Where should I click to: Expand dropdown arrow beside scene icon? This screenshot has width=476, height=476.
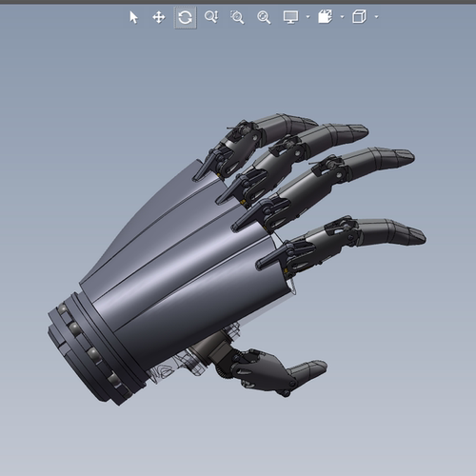pyautogui.click(x=342, y=17)
